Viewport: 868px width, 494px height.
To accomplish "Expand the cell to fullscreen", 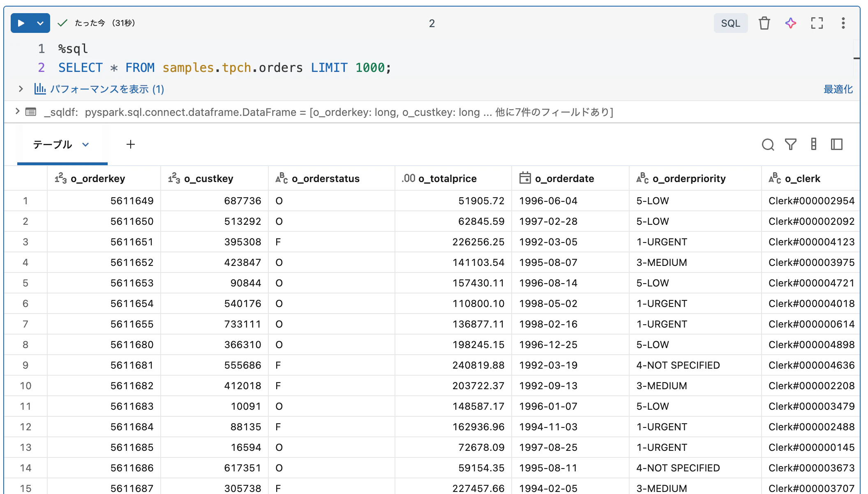I will [x=817, y=23].
